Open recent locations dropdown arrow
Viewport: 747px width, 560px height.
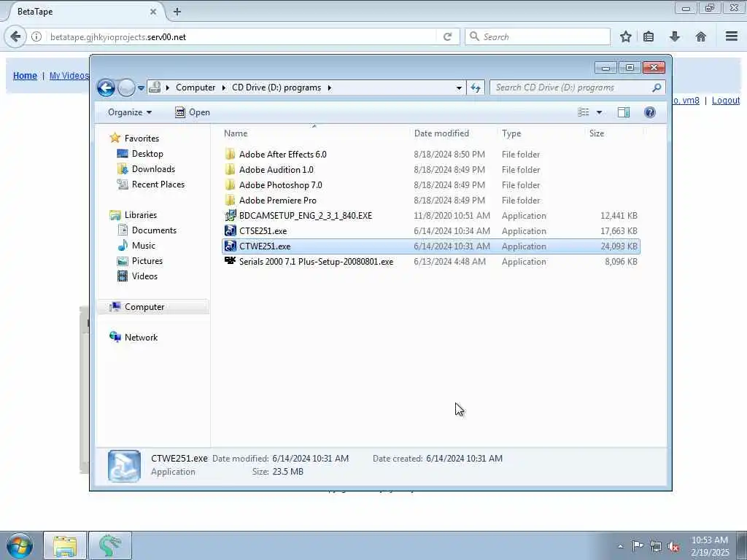click(141, 88)
